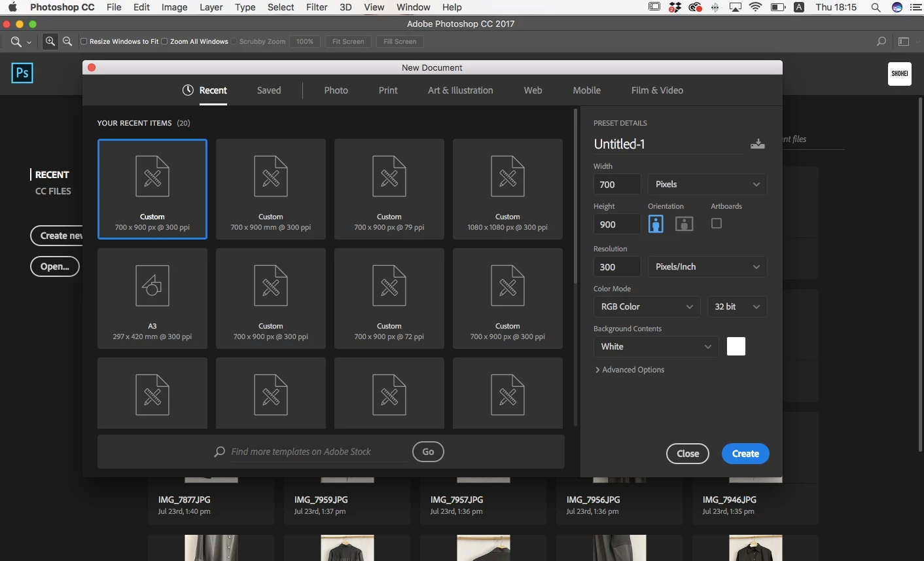Click the Zoom Out magnifier icon
This screenshot has width=924, height=561.
click(67, 41)
